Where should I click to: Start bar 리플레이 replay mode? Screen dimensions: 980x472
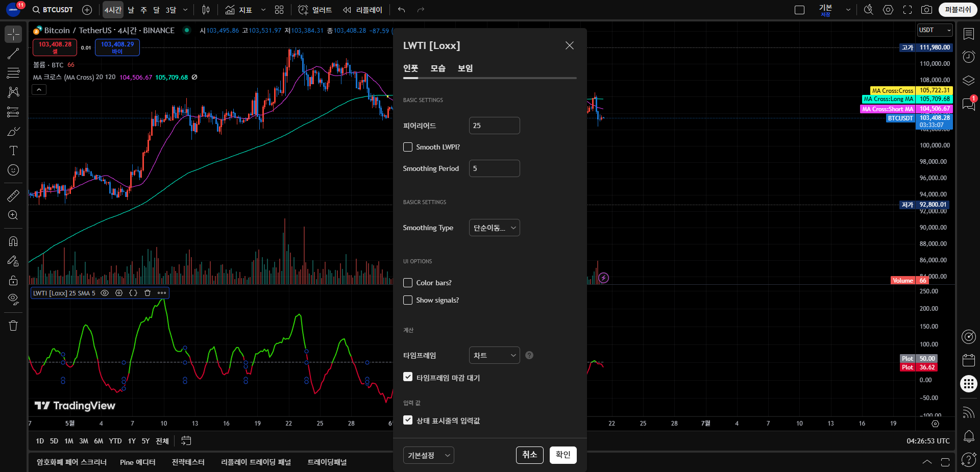click(362, 10)
